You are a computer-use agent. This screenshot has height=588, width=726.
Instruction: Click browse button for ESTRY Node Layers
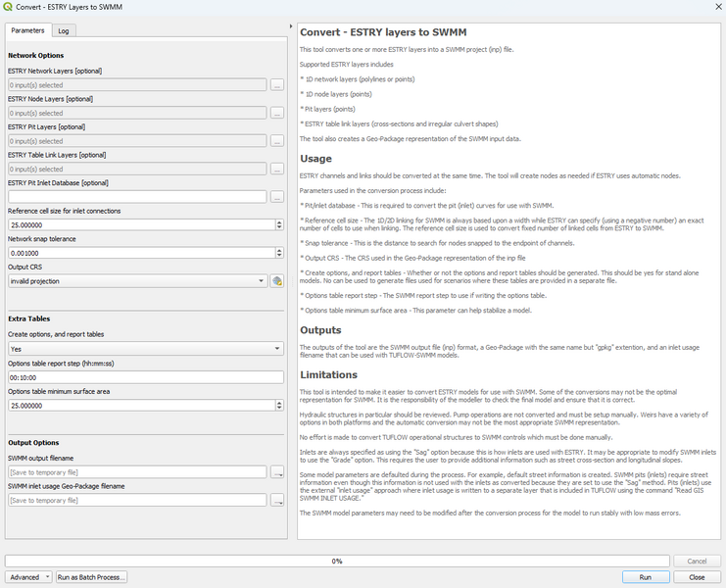pos(277,114)
